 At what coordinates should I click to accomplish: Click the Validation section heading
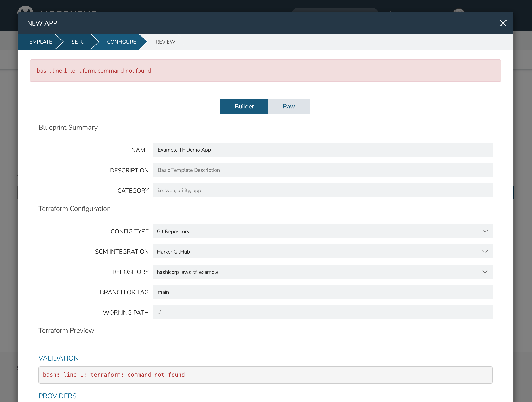(x=59, y=358)
